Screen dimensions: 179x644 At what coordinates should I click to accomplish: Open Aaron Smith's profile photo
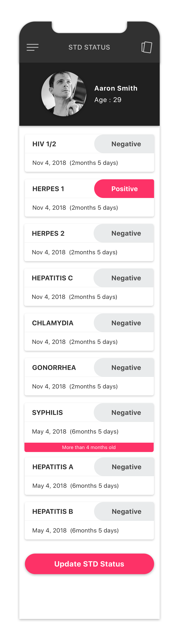pyautogui.click(x=64, y=94)
